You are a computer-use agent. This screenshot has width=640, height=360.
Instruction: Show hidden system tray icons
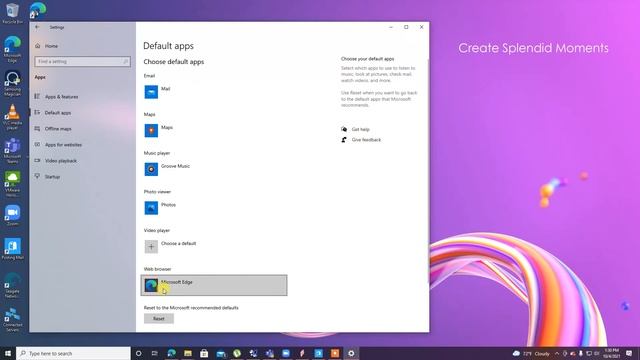557,353
